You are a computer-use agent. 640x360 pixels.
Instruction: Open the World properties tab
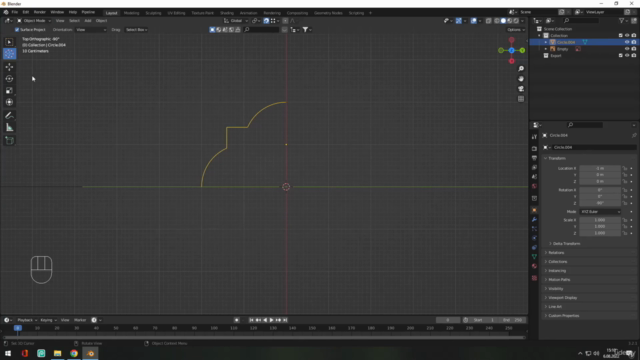click(534, 186)
